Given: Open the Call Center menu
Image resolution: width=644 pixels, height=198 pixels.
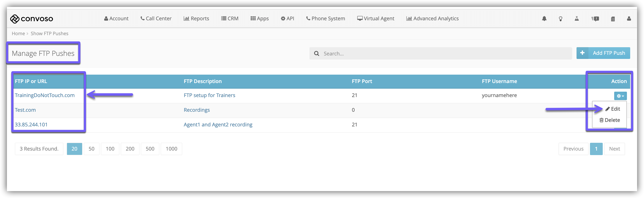Looking at the screenshot, I should click(x=156, y=19).
